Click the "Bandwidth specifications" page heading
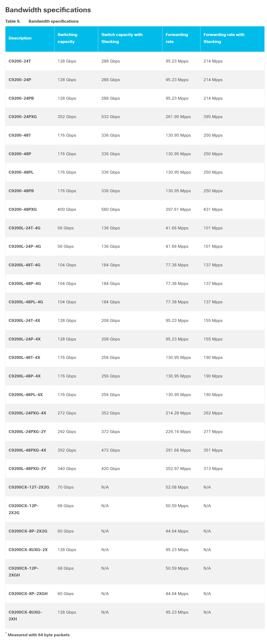The width and height of the screenshot is (267, 644). point(48,10)
